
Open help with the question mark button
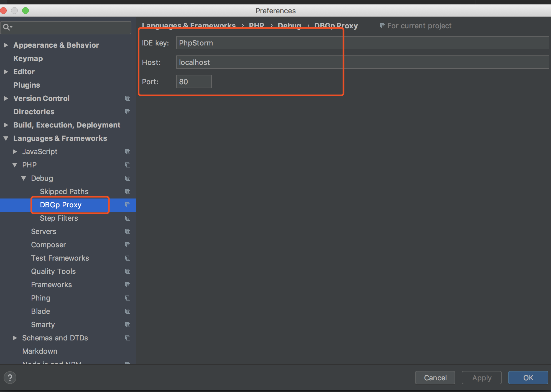tap(10, 378)
